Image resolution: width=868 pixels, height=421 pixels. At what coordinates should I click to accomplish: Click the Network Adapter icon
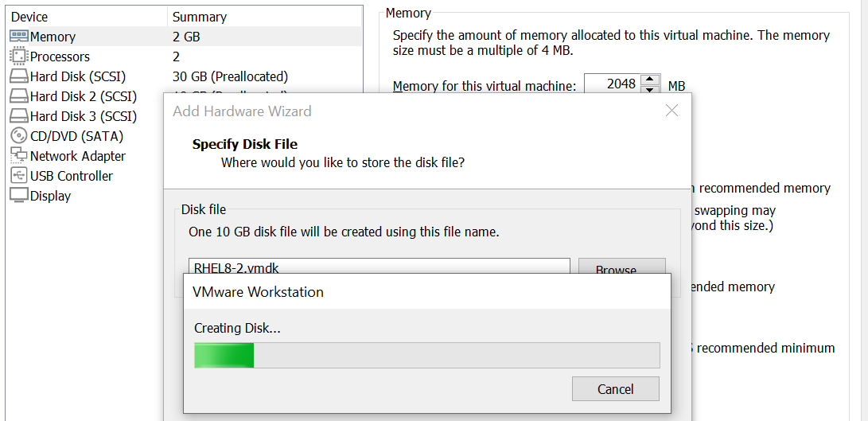tap(19, 156)
